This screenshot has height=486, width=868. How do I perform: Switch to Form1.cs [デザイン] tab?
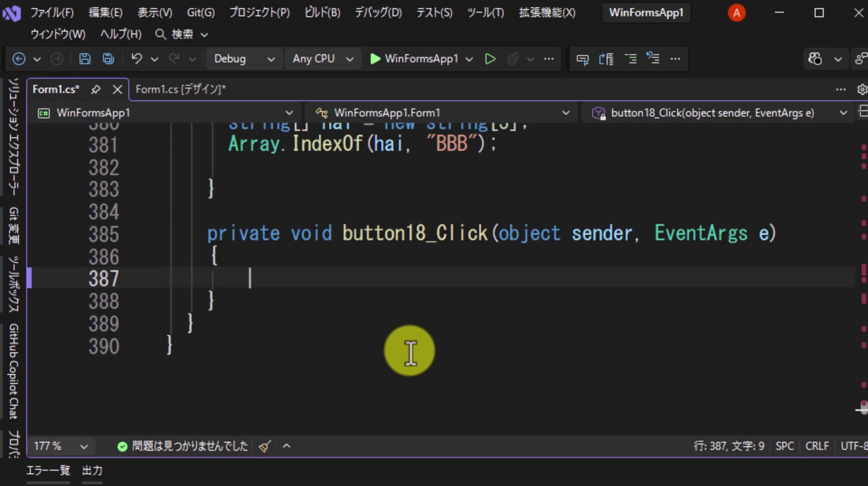tap(180, 89)
